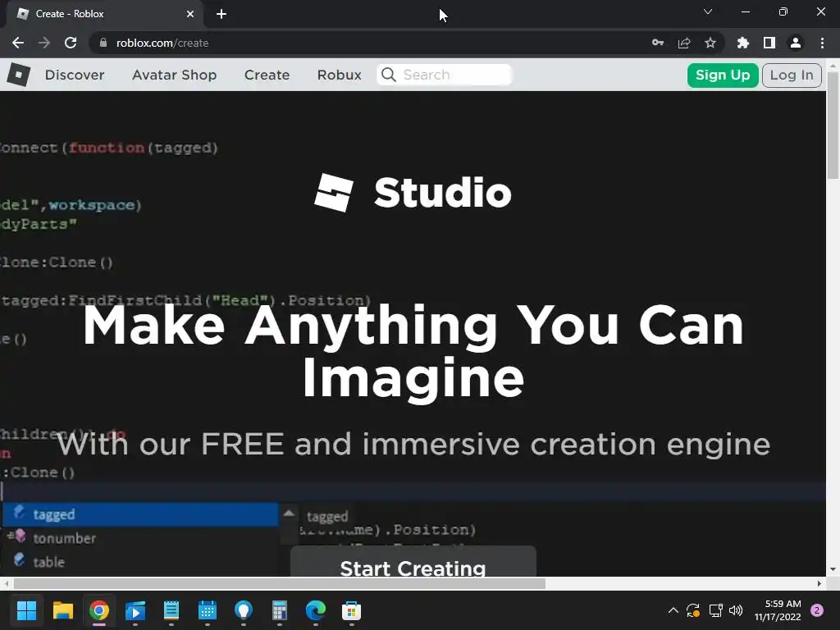
Task: Select the Create - Roblox tab
Action: [x=104, y=14]
